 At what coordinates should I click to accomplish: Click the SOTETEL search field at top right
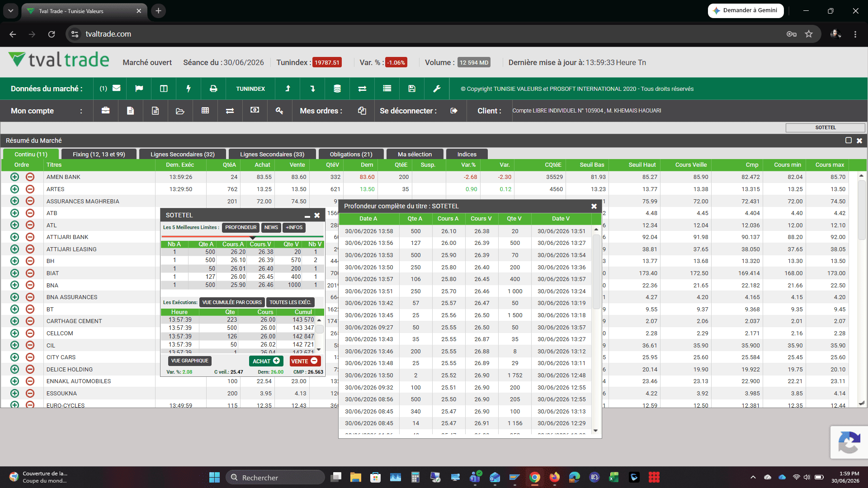tap(825, 128)
